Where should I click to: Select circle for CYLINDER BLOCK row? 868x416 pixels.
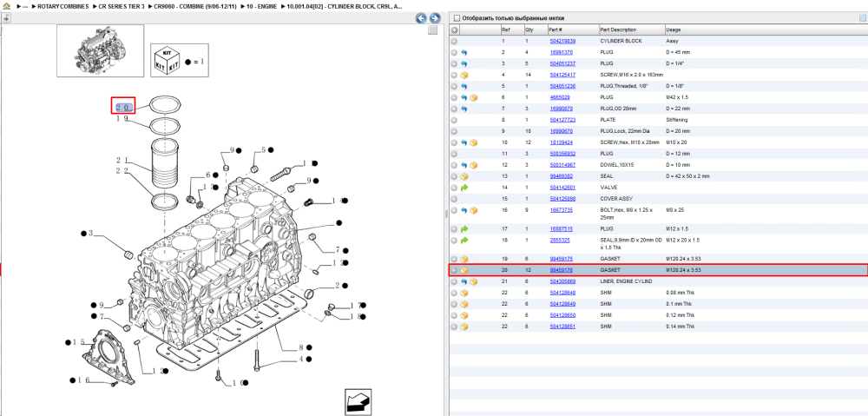(454, 42)
